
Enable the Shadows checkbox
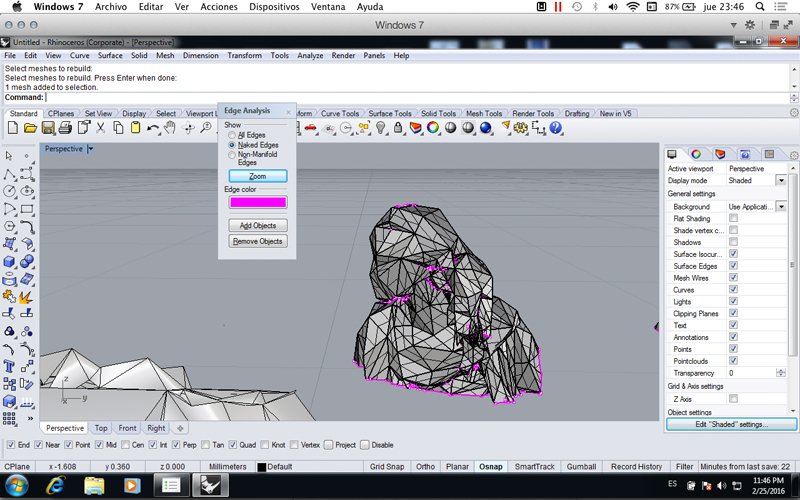733,242
